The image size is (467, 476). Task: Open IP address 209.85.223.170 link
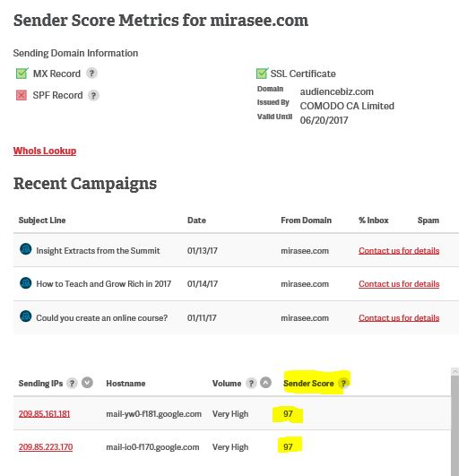(46, 447)
